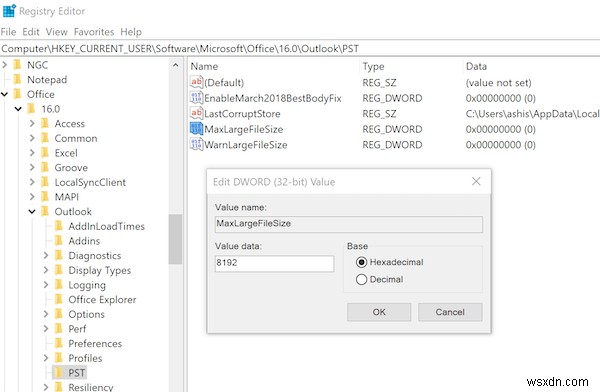The height and width of the screenshot is (392, 600).
Task: Click the Notepad folder icon
Action: pyautogui.click(x=18, y=79)
